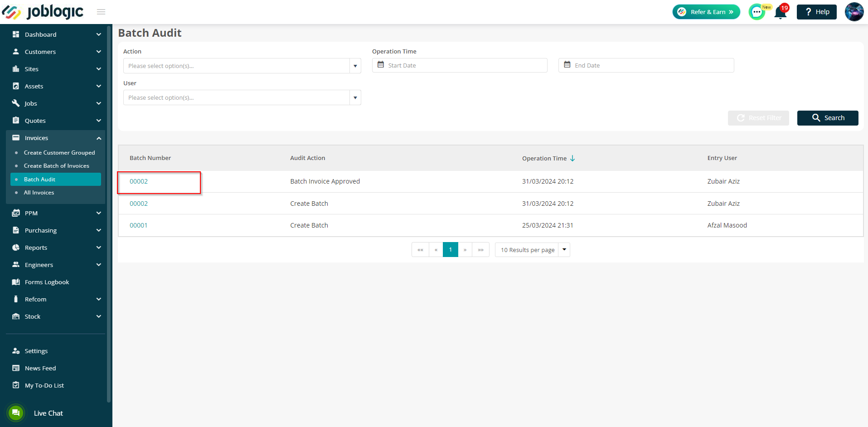
Task: Click the Assets icon in sidebar
Action: pos(16,86)
